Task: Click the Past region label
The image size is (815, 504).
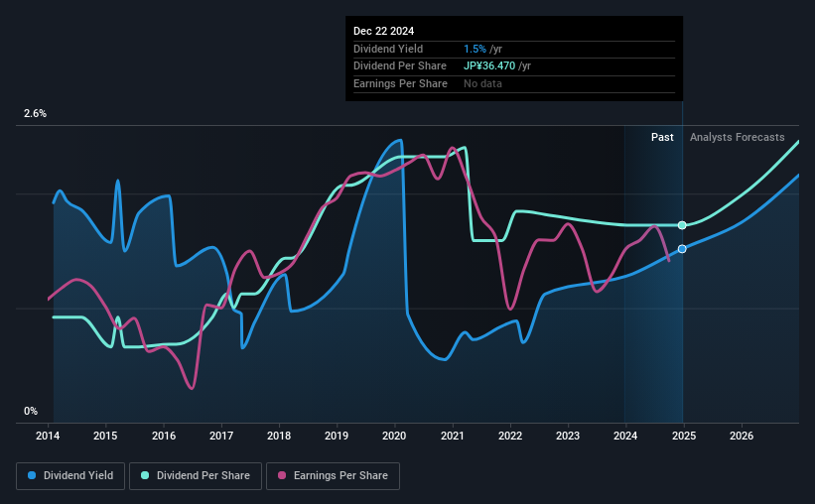Action: (x=662, y=137)
